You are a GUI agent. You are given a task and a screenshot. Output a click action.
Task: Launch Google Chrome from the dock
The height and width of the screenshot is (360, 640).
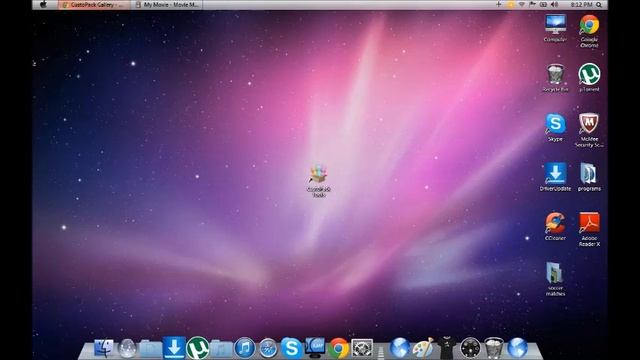click(x=338, y=349)
